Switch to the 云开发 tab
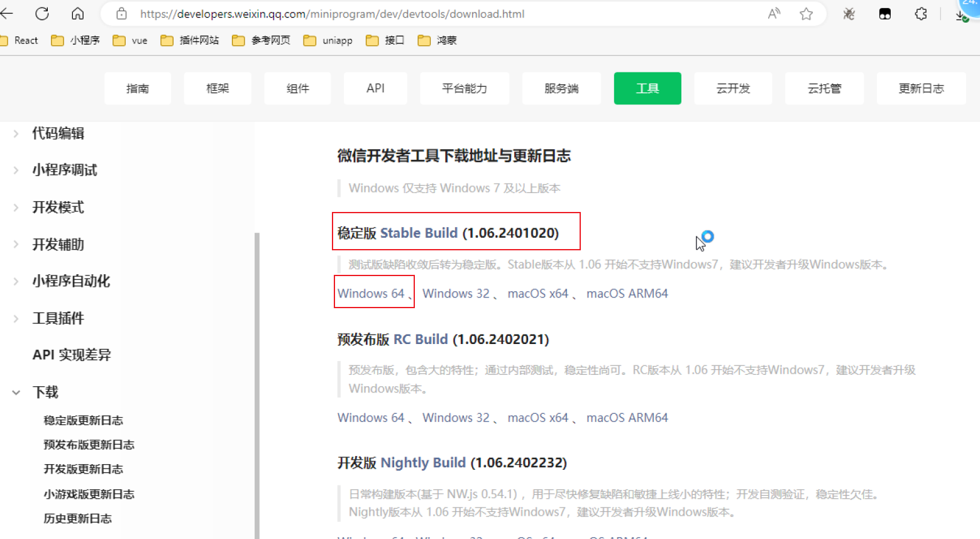The height and width of the screenshot is (539, 980). pos(733,88)
